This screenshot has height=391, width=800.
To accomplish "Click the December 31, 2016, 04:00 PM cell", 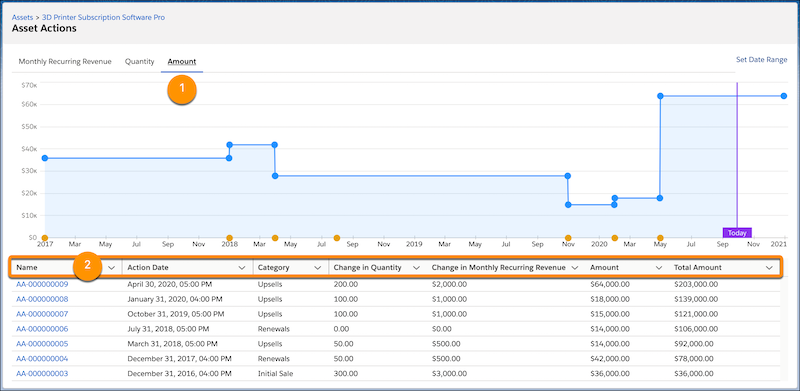I will 179,374.
